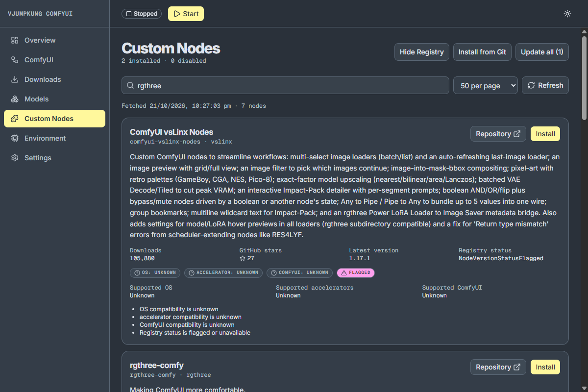This screenshot has width=588, height=392.
Task: Click the OS: UNKNOWN badge
Action: pos(155,273)
